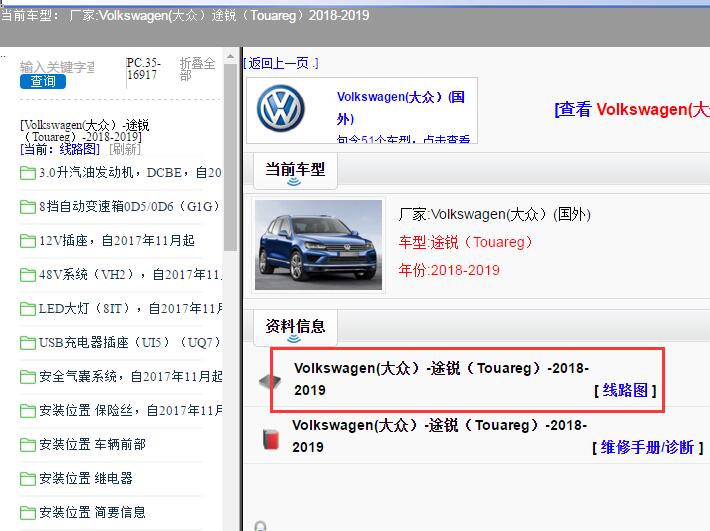Click the folder icon beside LED大灯

[28, 309]
